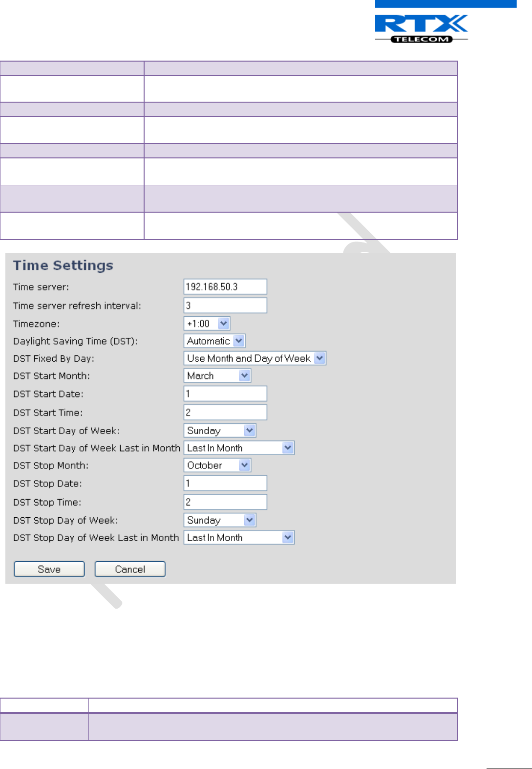Image resolution: width=532 pixels, height=769 pixels.
Task: Open the DST Stop Month dropdown
Action: coord(217,465)
